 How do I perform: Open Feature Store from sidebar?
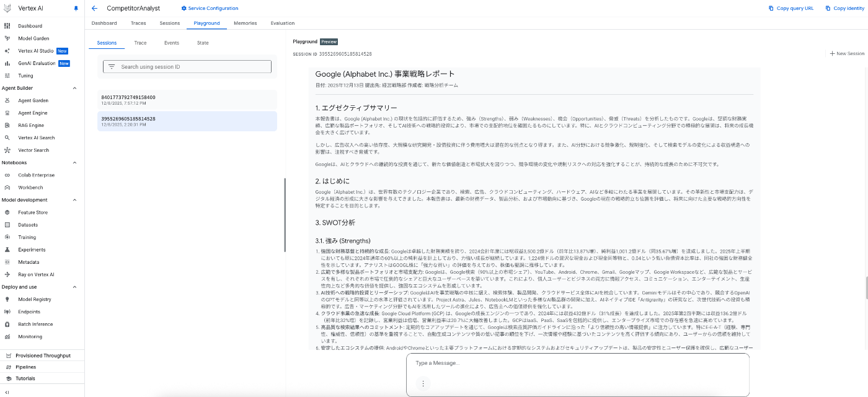[33, 212]
